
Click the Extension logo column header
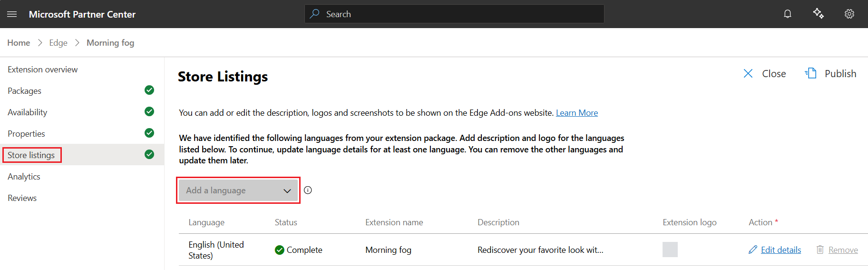tap(690, 222)
